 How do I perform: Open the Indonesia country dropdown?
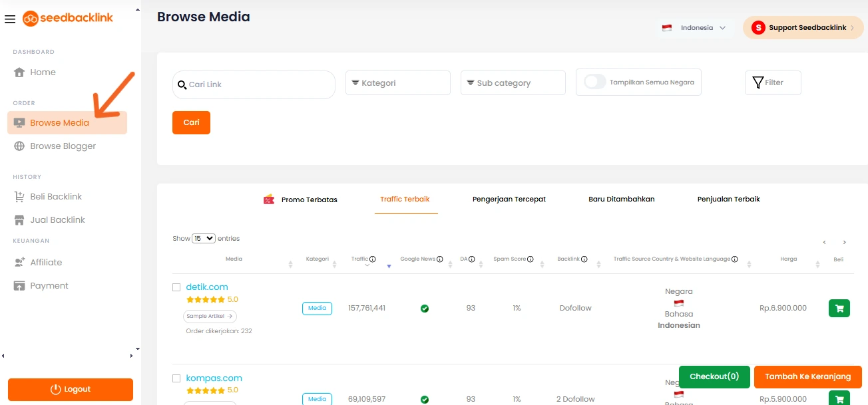click(694, 28)
